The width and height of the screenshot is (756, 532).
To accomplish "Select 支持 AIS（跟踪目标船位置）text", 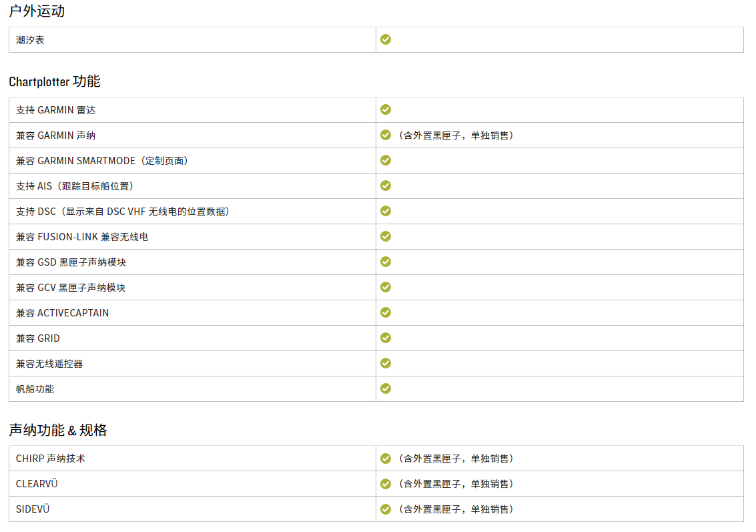I will click(x=76, y=186).
